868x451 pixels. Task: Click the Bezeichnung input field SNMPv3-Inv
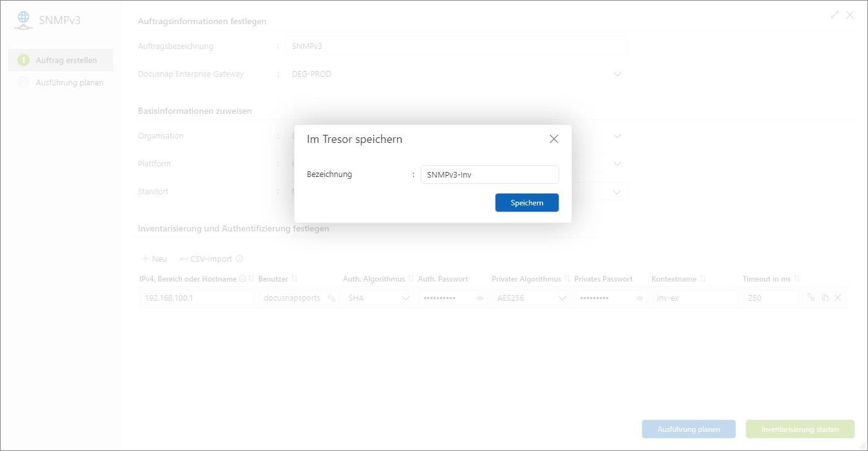coord(489,174)
